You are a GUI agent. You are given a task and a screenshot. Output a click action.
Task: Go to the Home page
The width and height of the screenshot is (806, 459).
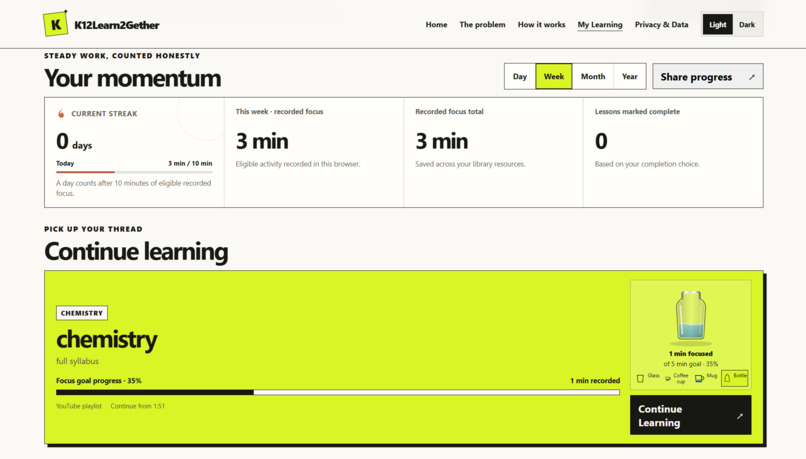(436, 24)
